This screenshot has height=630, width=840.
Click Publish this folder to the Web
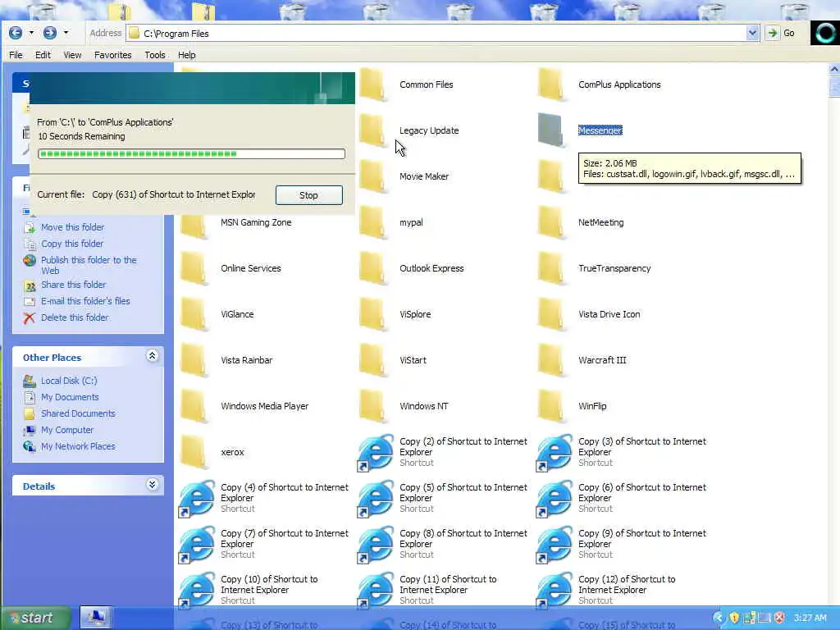point(89,265)
